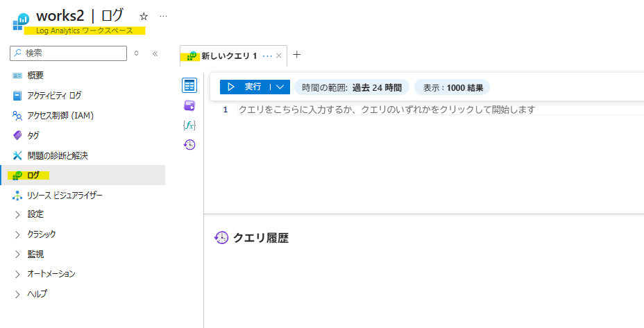Image resolution: width=644 pixels, height=328 pixels.
Task: Close the 新しいクエリ 1 tab
Action: coord(279,55)
